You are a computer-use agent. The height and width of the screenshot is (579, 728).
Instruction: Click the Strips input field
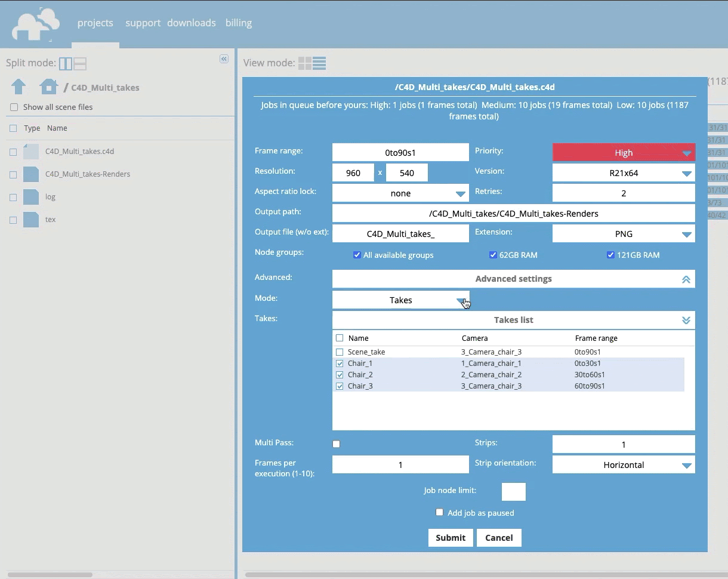pos(624,444)
